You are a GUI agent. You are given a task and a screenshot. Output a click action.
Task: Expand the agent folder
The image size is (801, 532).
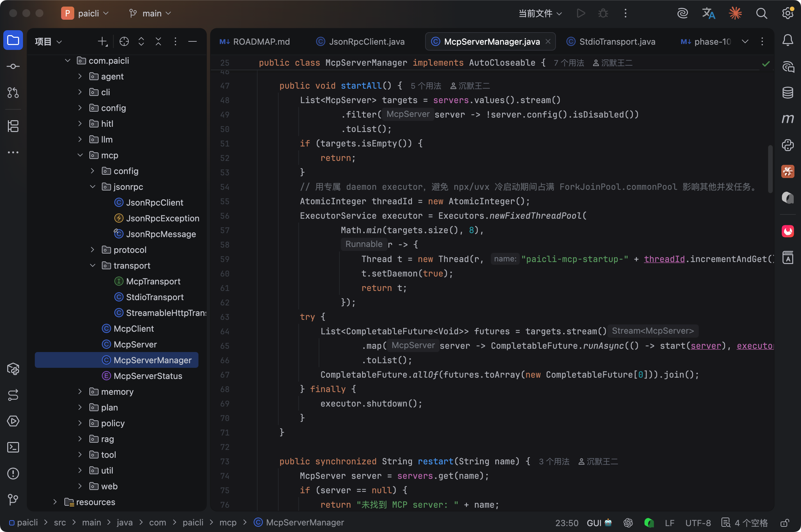coord(80,76)
